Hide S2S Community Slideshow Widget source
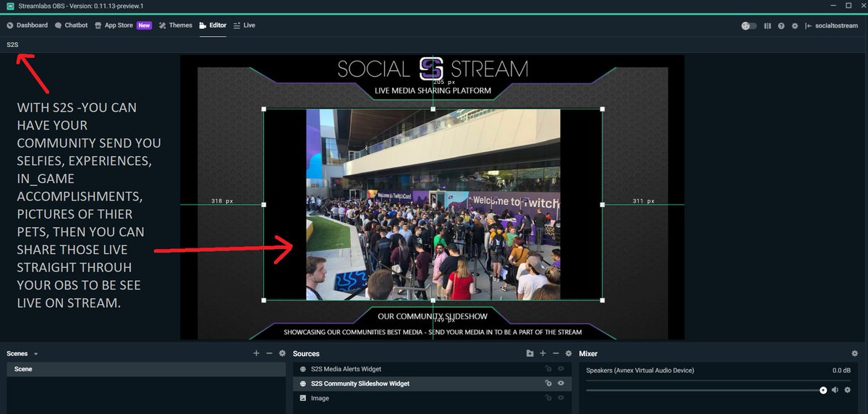The image size is (868, 414). point(561,384)
